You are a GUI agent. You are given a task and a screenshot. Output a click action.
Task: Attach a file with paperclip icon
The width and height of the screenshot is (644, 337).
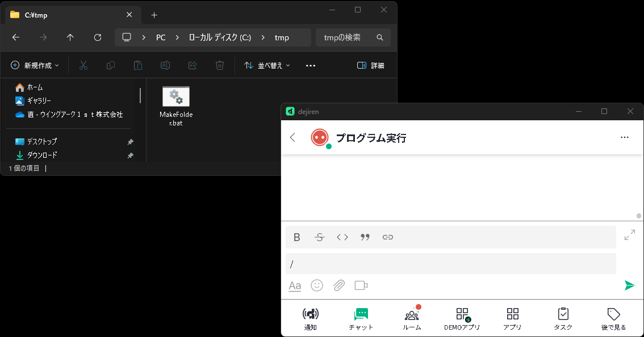(x=339, y=285)
